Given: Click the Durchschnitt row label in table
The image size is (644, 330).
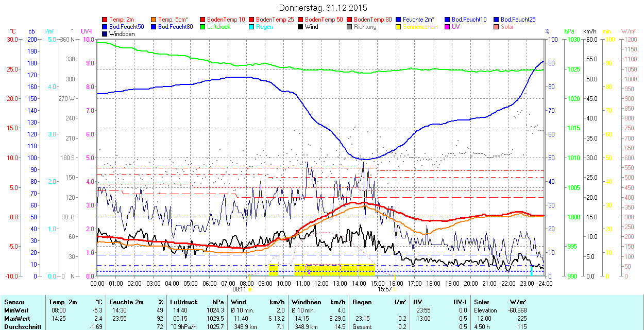Looking at the screenshot, I should coord(21,326).
